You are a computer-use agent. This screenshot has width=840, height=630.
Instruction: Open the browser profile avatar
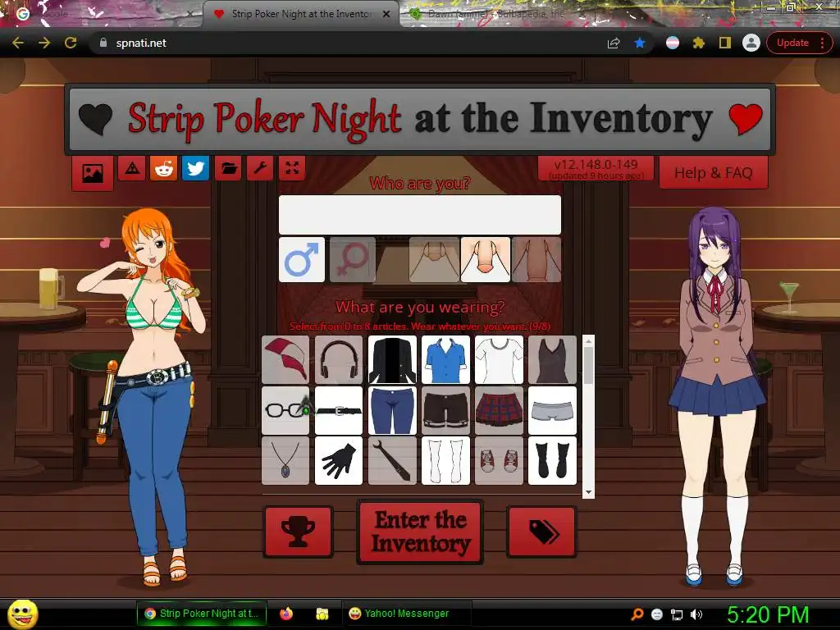(751, 43)
